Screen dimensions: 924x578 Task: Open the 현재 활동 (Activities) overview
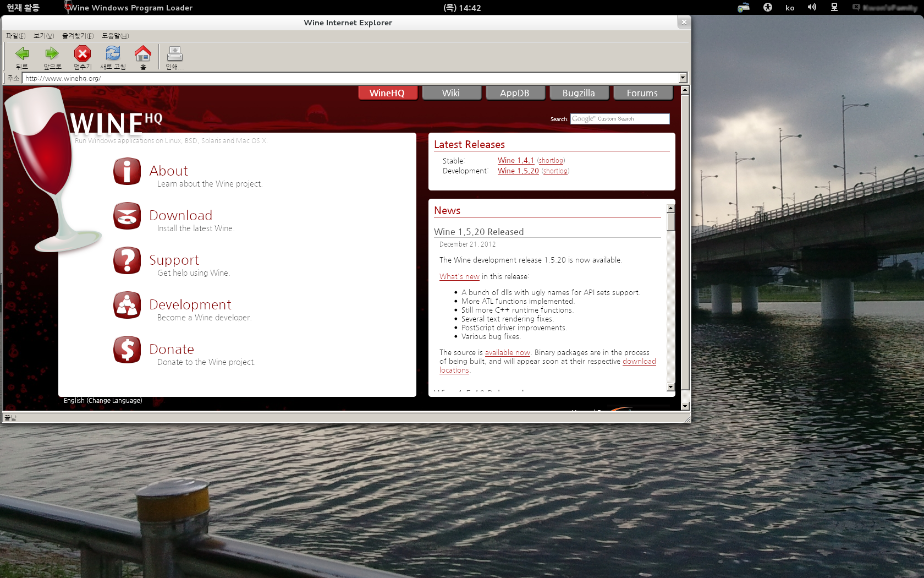23,8
